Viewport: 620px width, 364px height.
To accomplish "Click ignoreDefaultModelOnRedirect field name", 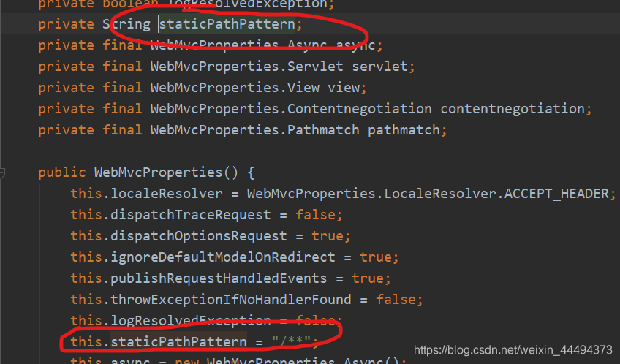I will click(x=222, y=257).
